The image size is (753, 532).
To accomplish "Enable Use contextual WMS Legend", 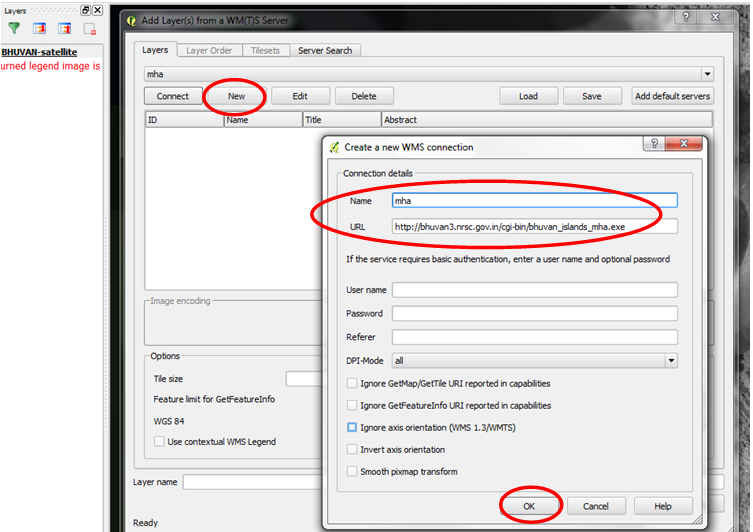I will [x=159, y=441].
